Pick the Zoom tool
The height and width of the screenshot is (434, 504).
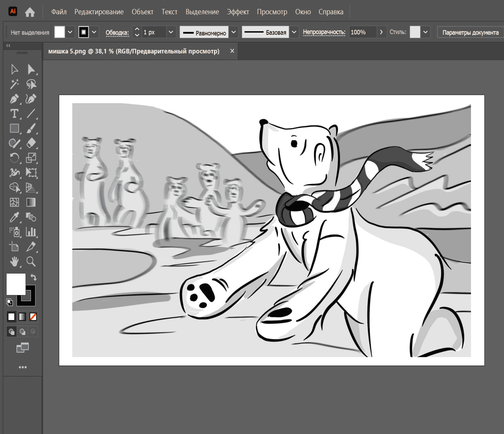(x=31, y=262)
